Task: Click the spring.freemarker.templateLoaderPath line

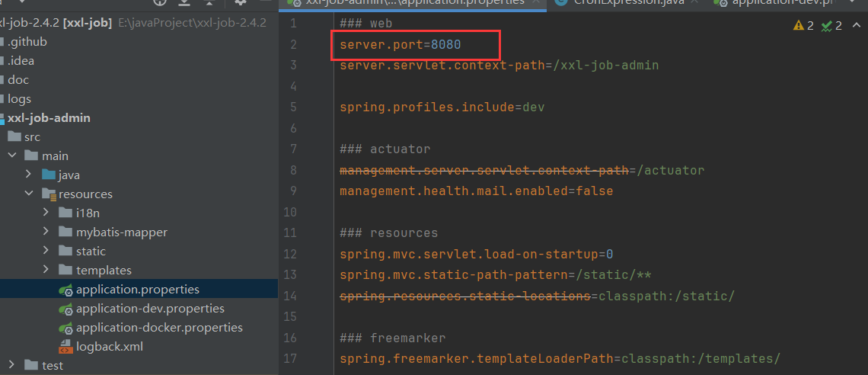Action: coord(560,359)
